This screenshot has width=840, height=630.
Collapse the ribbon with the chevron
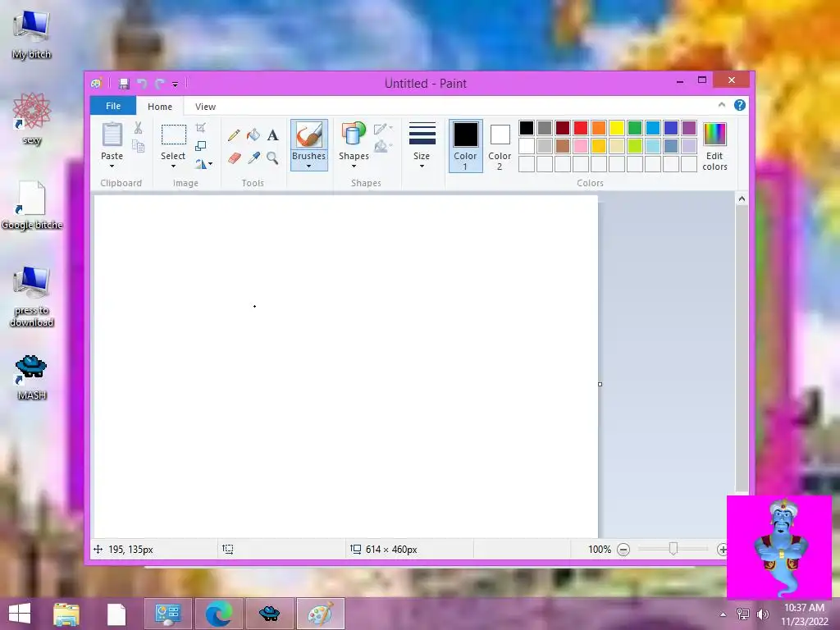(x=722, y=105)
